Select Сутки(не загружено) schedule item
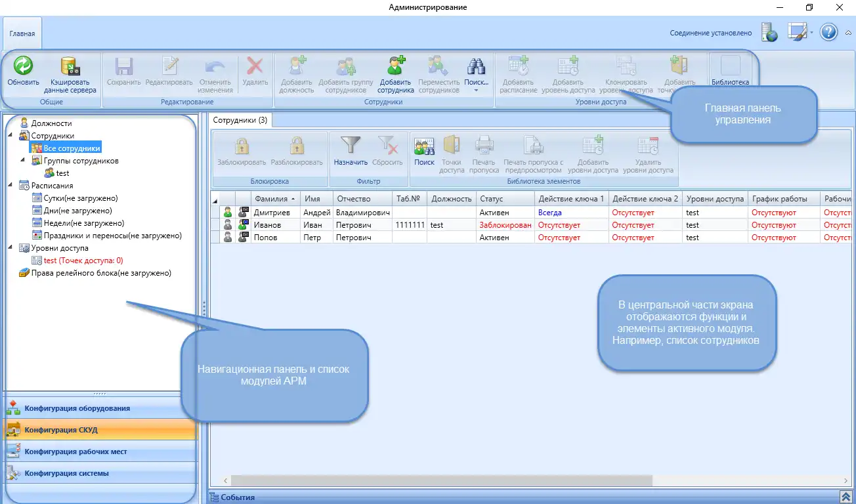The height and width of the screenshot is (504, 856). pos(80,198)
